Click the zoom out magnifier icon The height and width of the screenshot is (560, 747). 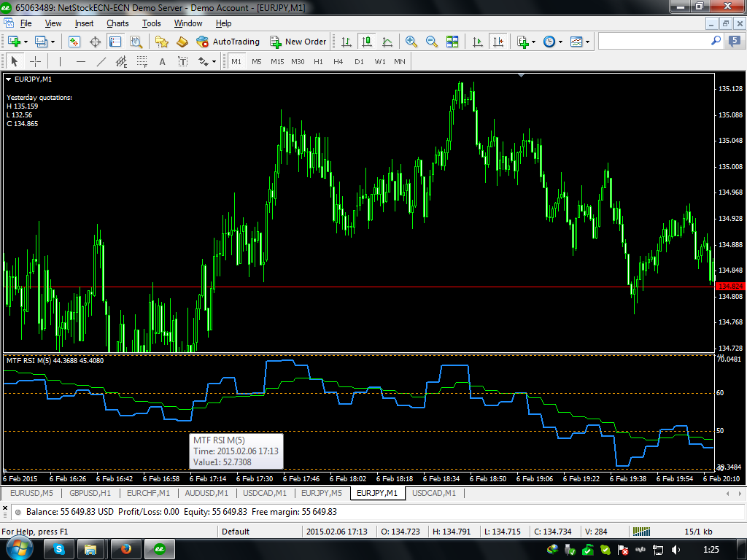[432, 42]
